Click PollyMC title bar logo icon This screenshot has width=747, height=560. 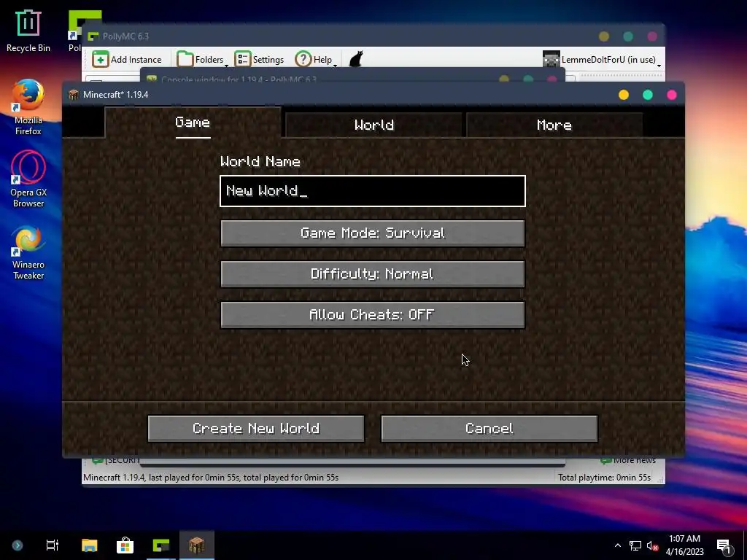[93, 36]
